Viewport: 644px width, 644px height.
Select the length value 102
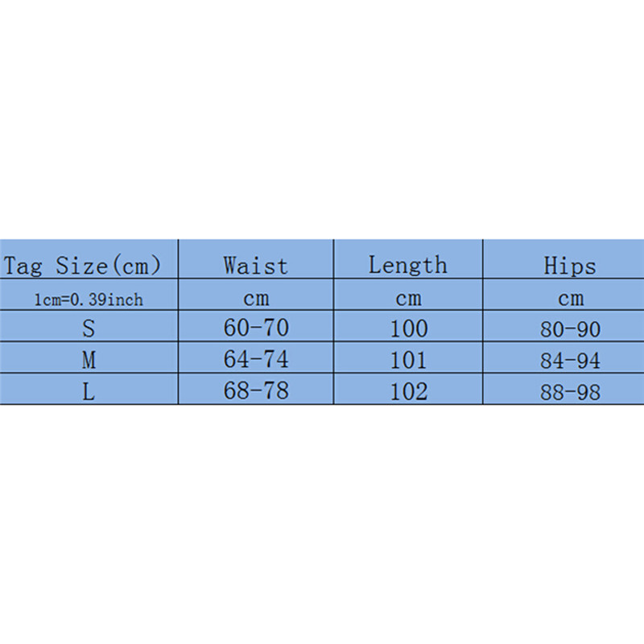(x=408, y=392)
